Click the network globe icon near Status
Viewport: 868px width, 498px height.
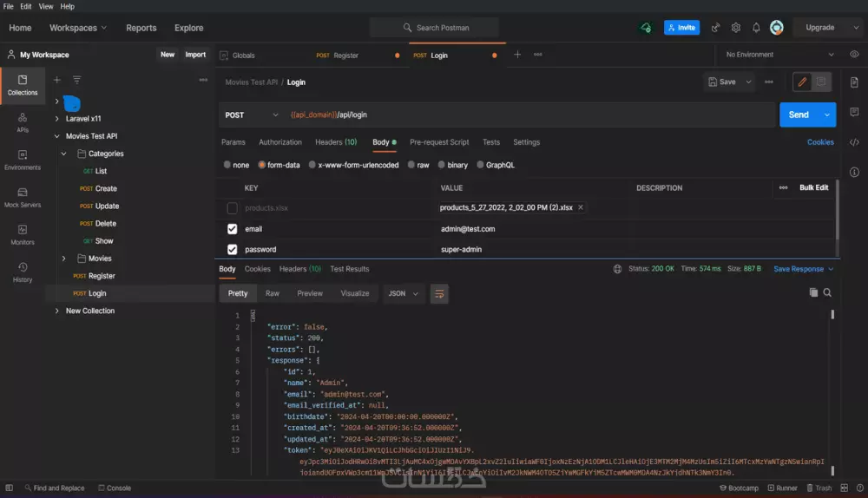tap(617, 269)
